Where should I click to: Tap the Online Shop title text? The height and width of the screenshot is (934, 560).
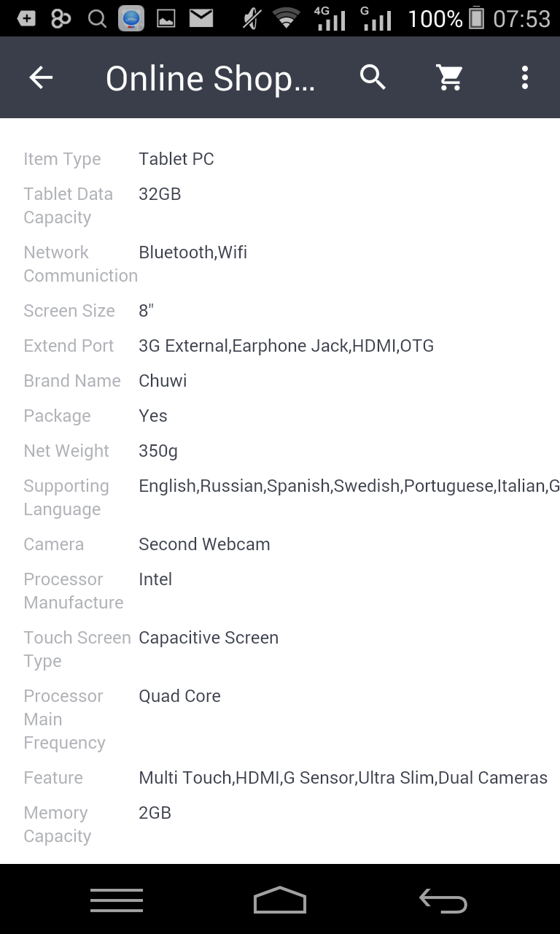tap(210, 79)
